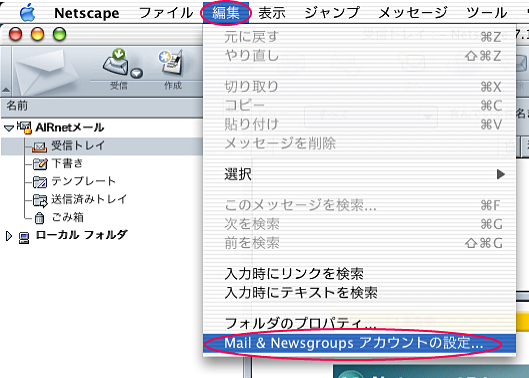Open the Netscape application menu

87,13
